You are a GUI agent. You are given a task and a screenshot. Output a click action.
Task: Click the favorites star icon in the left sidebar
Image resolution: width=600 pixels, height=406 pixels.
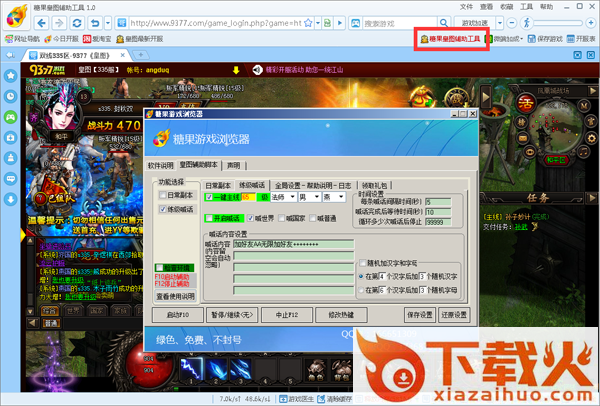tap(10, 75)
